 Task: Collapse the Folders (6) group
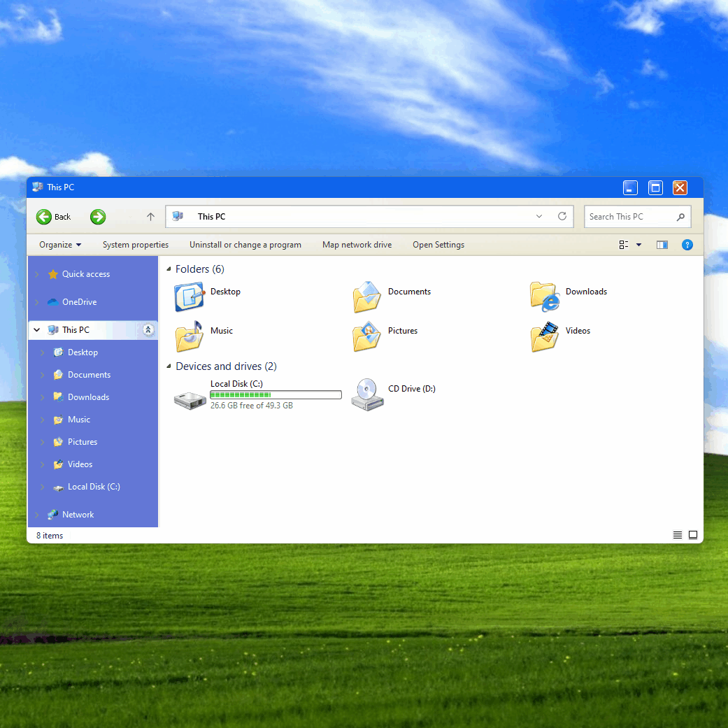[x=168, y=269]
